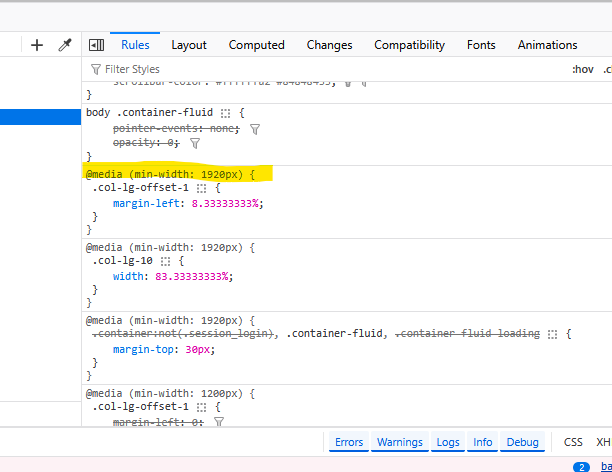The image size is (612, 472).
Task: Click the width property name
Action: (128, 276)
